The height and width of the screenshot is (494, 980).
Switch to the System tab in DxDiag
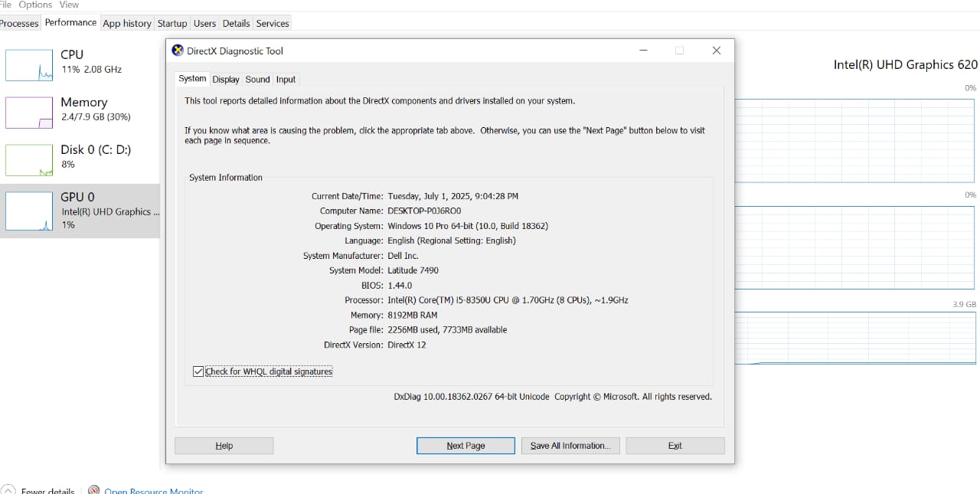point(192,79)
